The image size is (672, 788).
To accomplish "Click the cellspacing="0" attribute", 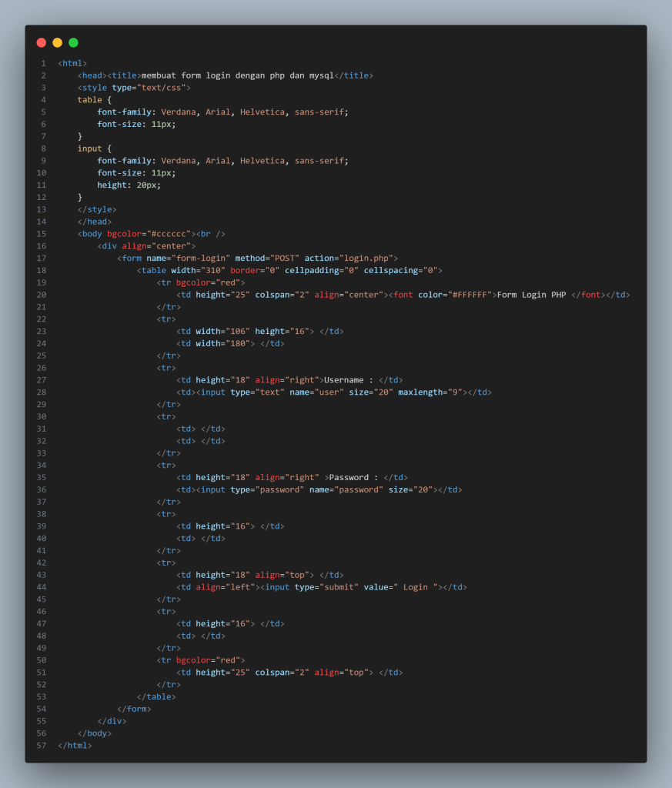I will (400, 270).
